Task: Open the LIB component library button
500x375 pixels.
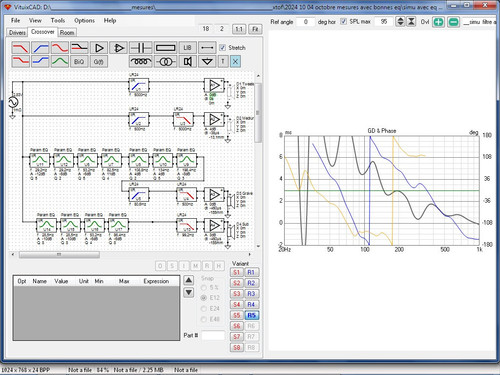Action: tap(187, 48)
